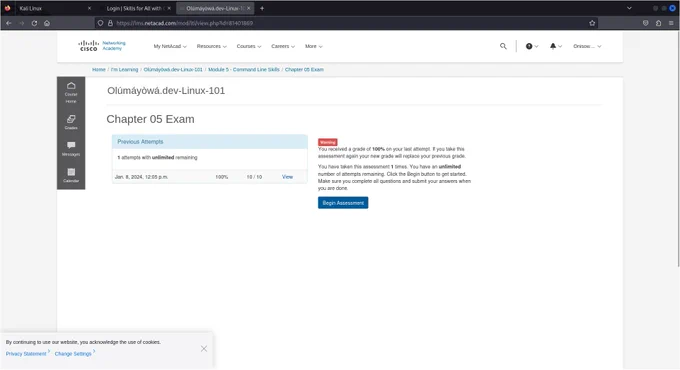Switch to the Kali Linux tab
Image resolution: width=680 pixels, height=370 pixels.
coord(48,8)
